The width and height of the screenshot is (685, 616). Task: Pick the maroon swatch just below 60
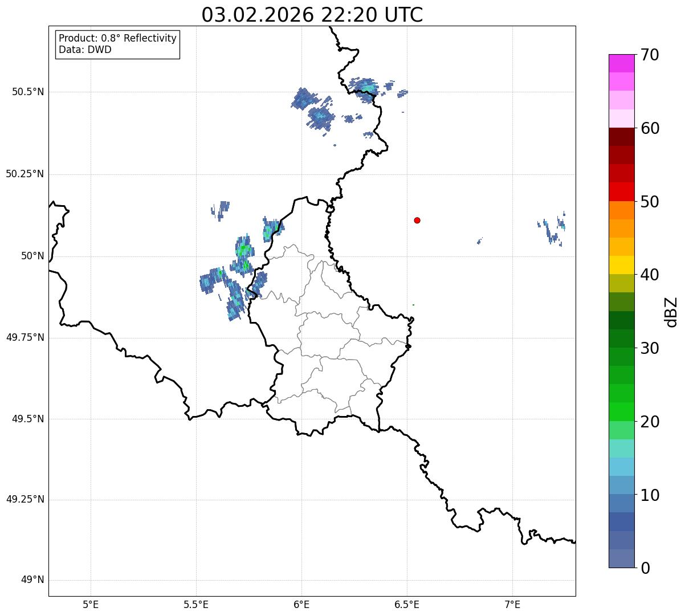coord(621,137)
